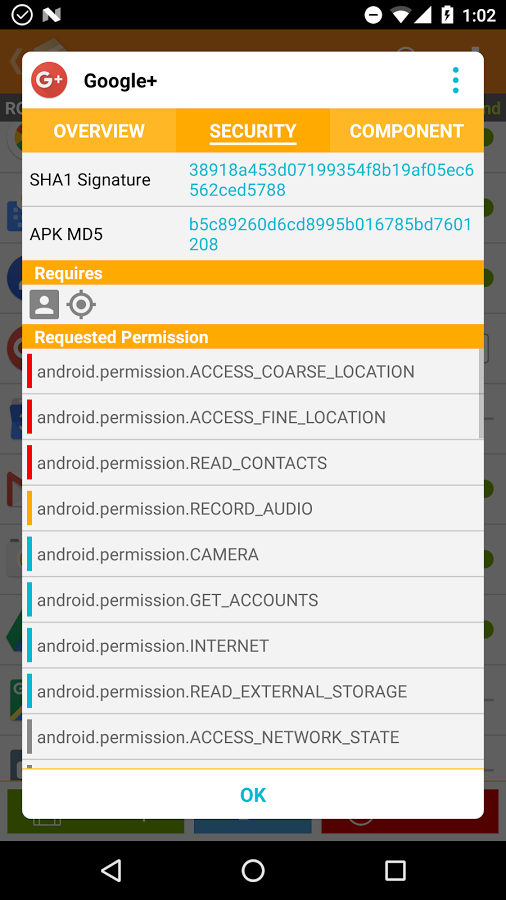Tap the APK MD5 hash value
Screen dimensions: 506x900
pos(330,234)
